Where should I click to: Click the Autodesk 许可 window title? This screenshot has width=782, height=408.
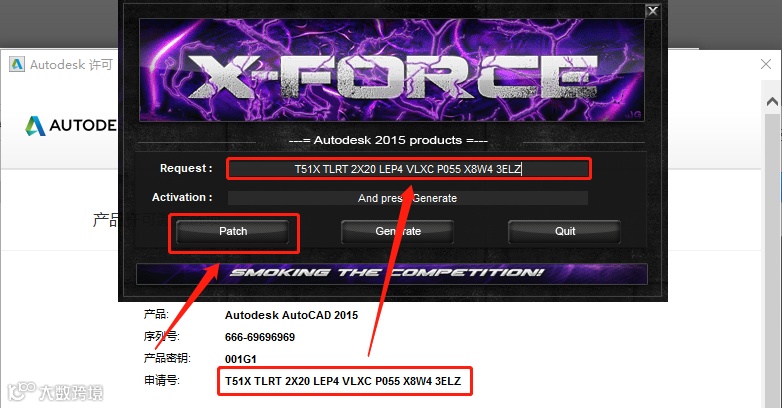71,65
